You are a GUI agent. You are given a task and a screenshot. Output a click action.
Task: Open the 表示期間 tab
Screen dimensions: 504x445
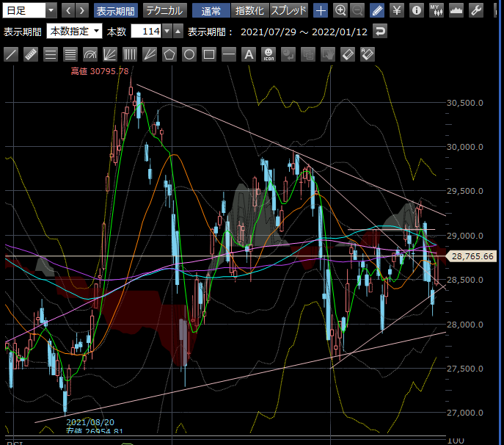pos(115,10)
